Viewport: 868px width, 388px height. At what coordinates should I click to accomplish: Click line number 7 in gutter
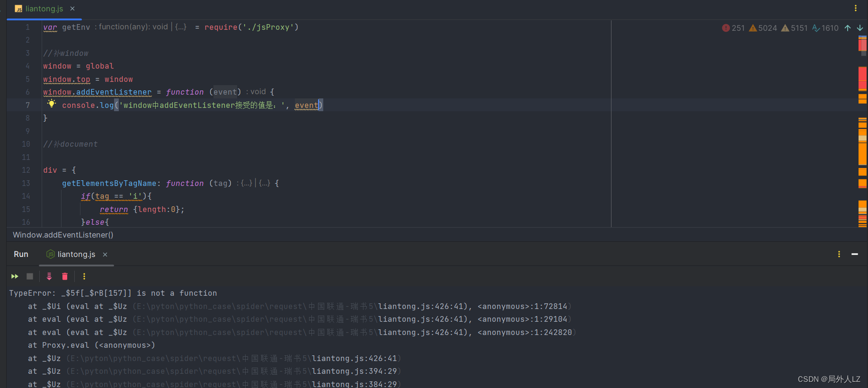pos(27,105)
